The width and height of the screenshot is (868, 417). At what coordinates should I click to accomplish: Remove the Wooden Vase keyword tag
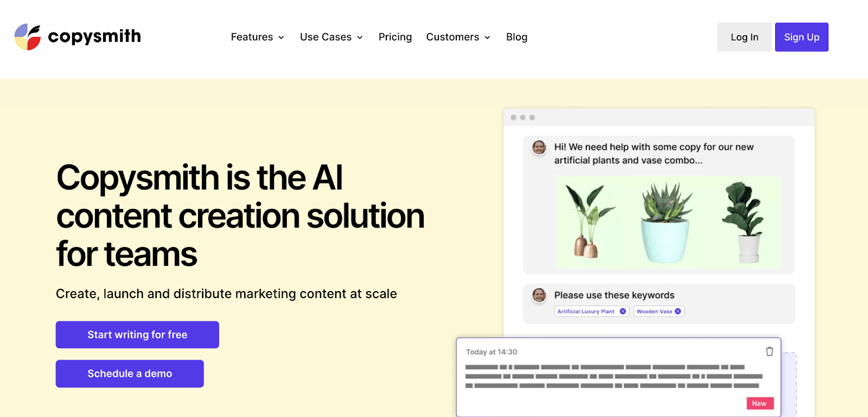[678, 311]
